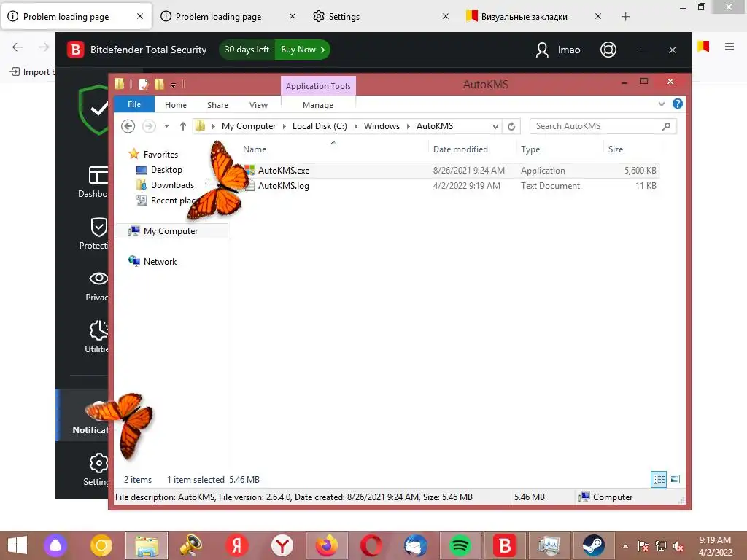
Task: Open the File ribbon tab
Action: [134, 104]
